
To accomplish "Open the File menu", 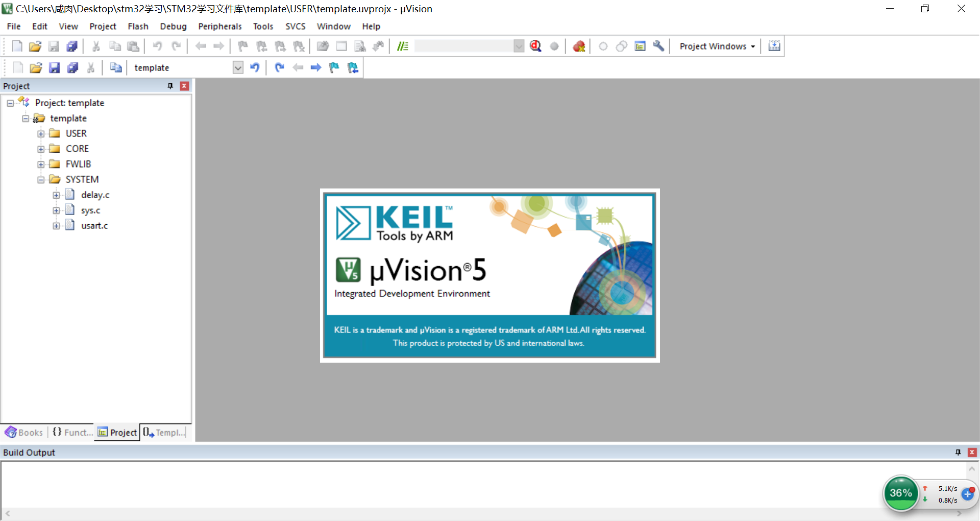I will tap(14, 27).
